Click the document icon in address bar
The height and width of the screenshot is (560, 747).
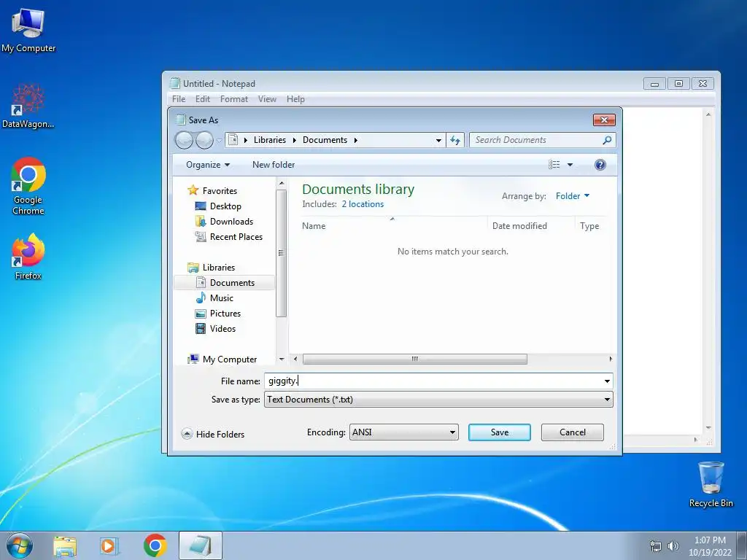tap(233, 140)
